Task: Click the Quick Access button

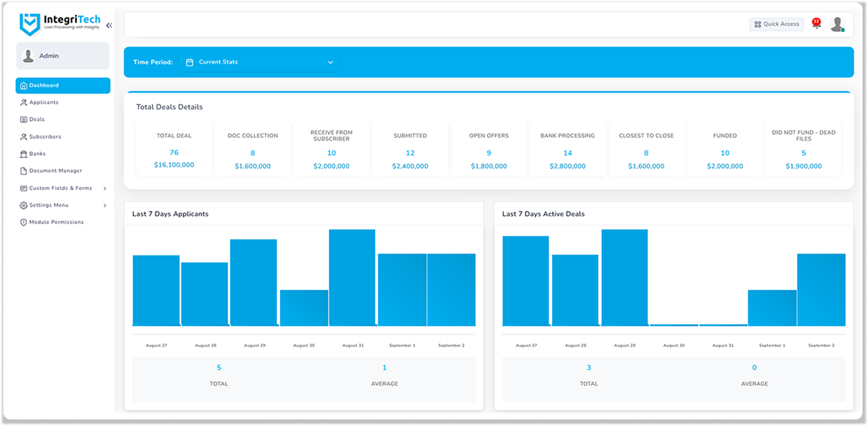Action: 776,24
